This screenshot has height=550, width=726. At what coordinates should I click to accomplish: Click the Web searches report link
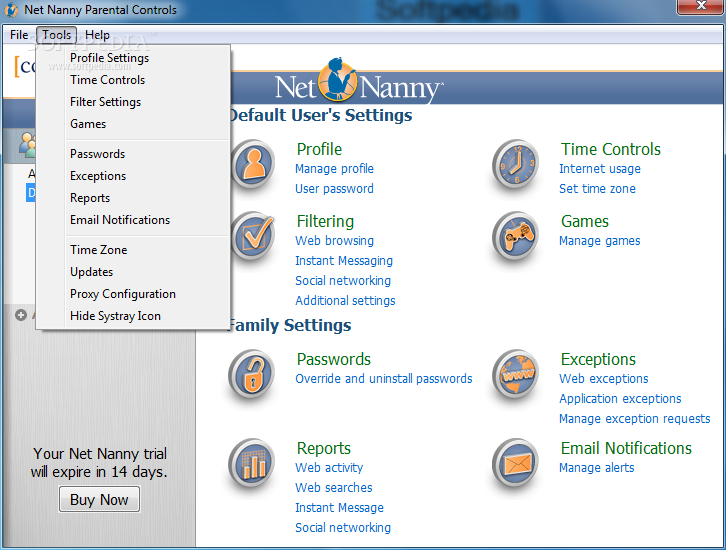334,488
